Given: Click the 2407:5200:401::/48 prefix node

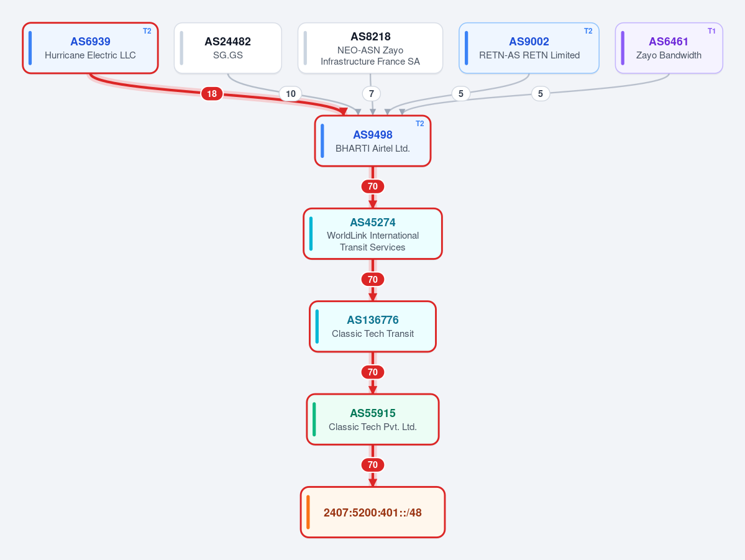Looking at the screenshot, I should [x=373, y=513].
